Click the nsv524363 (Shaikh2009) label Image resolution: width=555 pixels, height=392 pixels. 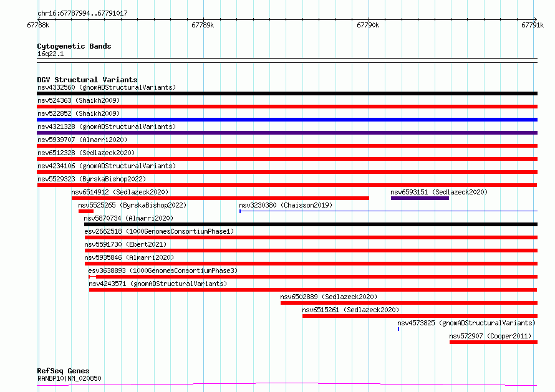[x=79, y=100]
